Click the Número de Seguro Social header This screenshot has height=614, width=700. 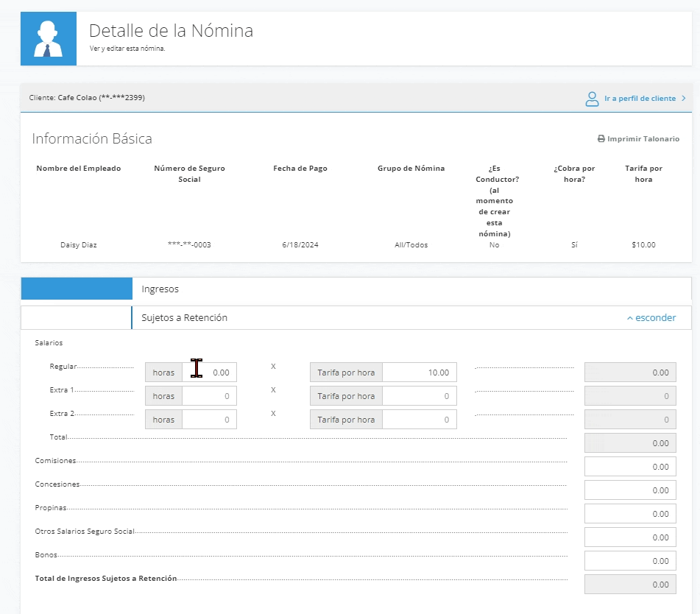[x=189, y=174]
